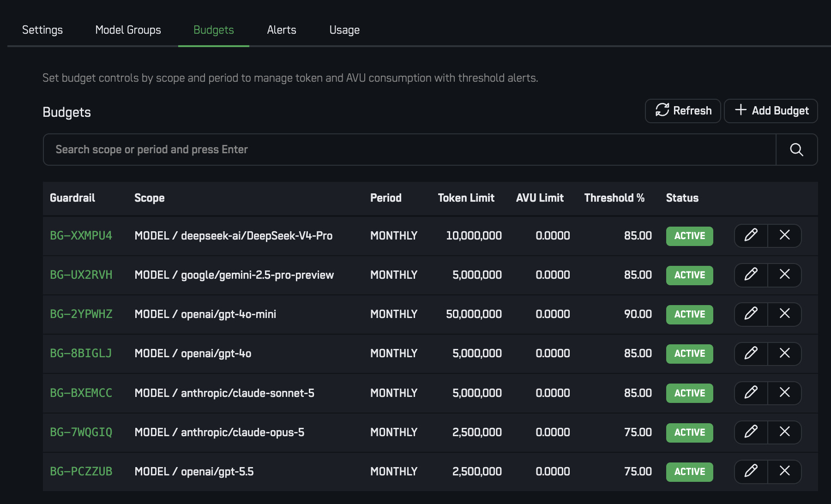Screen dimensions: 831x504
Task: Click the Budgets section heading
Action: click(67, 112)
